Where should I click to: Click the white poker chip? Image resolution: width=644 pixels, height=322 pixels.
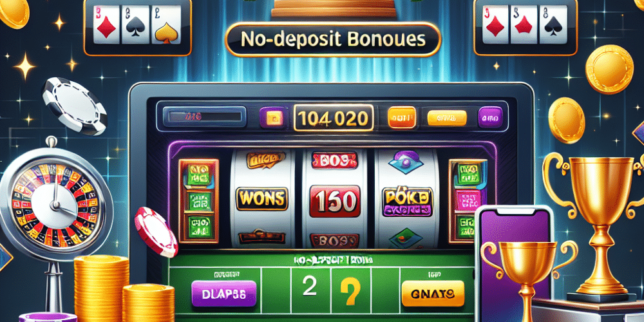[75, 106]
